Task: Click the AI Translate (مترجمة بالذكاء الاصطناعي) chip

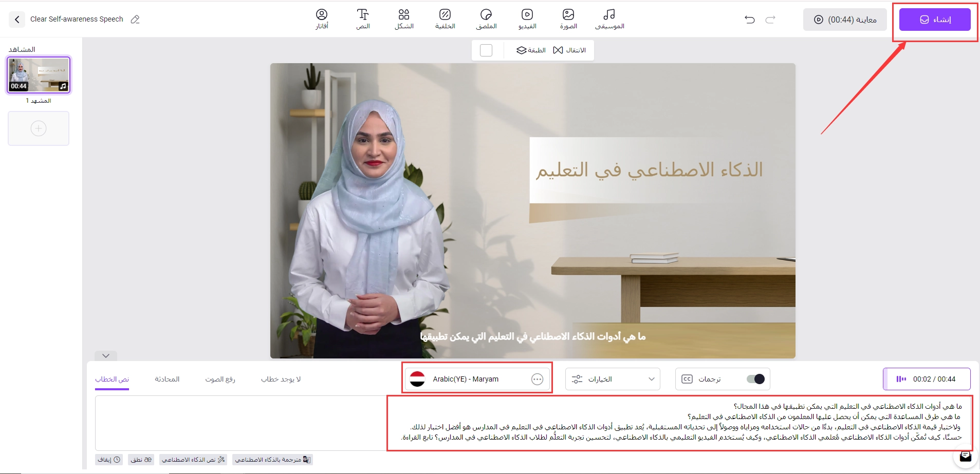Action: (x=272, y=460)
